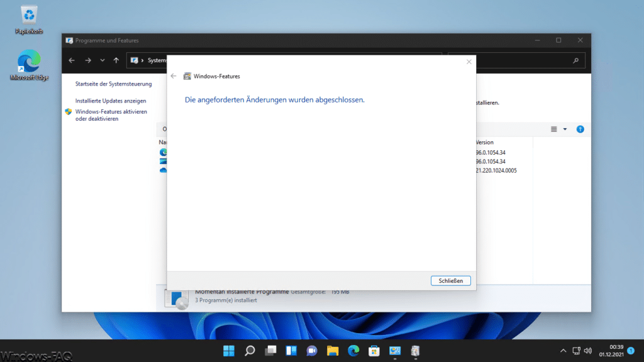Minimize Programme und Features window
The image size is (644, 362).
[537, 40]
